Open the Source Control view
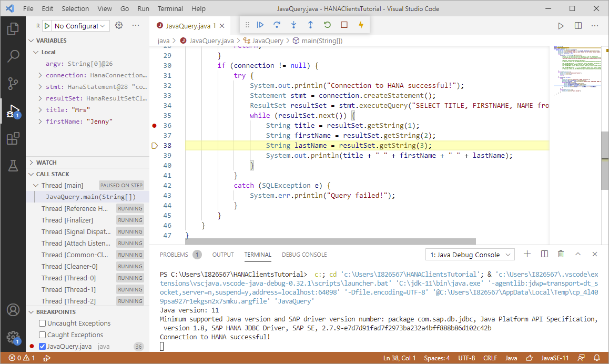Viewport: 609px width, 364px height. click(13, 84)
